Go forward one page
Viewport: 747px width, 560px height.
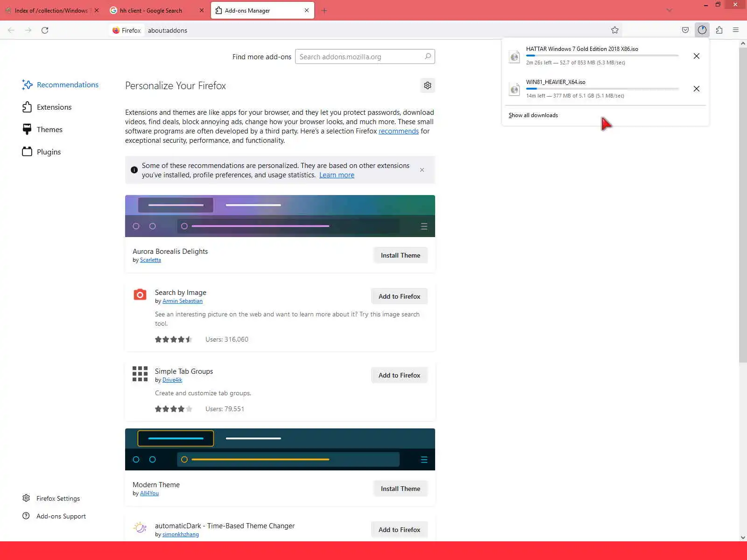click(x=28, y=30)
